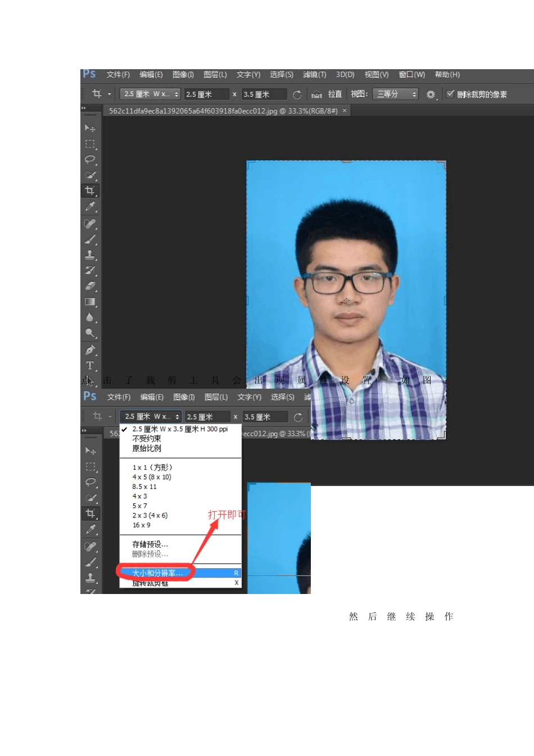The width and height of the screenshot is (534, 756).
Task: Select the Pen tool
Action: coord(90,350)
